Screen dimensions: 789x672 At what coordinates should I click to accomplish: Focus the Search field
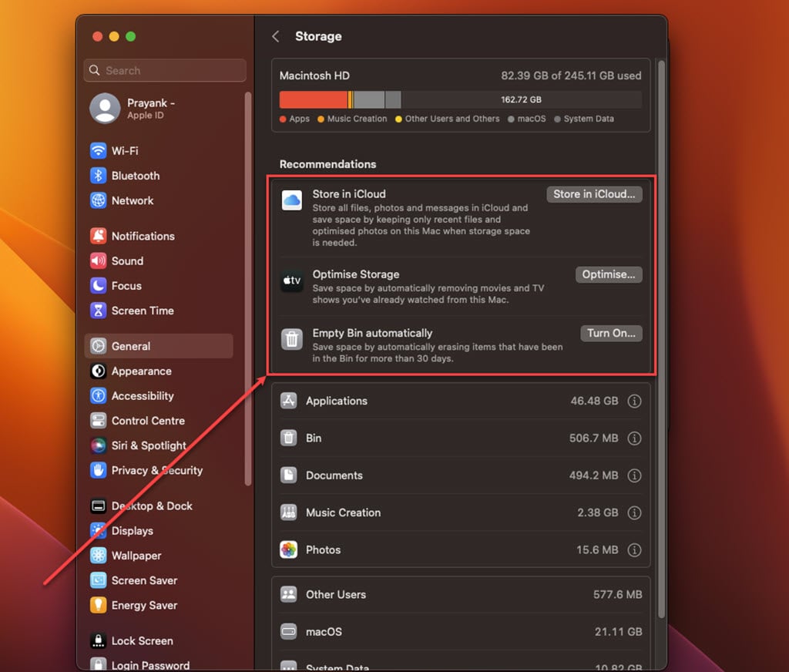point(165,70)
